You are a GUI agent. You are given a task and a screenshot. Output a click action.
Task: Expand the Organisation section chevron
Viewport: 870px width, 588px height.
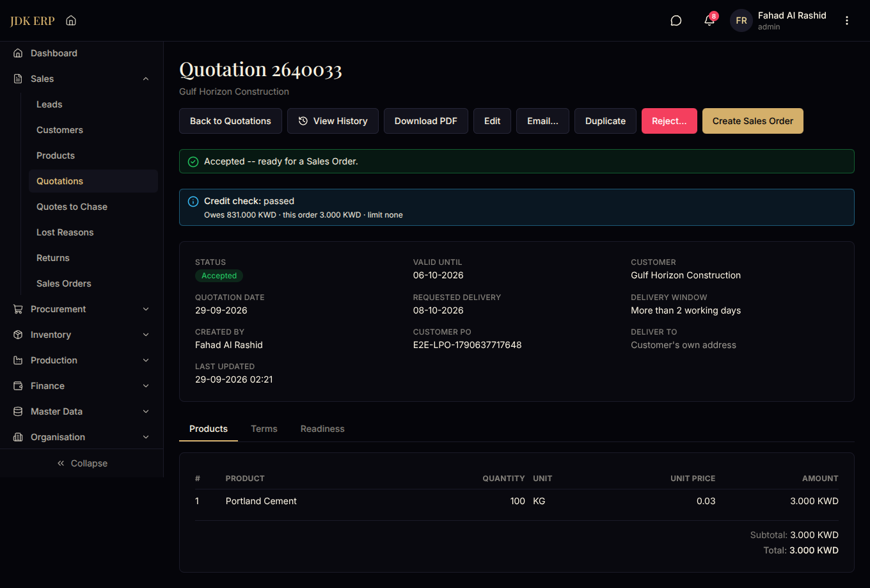[x=146, y=437]
